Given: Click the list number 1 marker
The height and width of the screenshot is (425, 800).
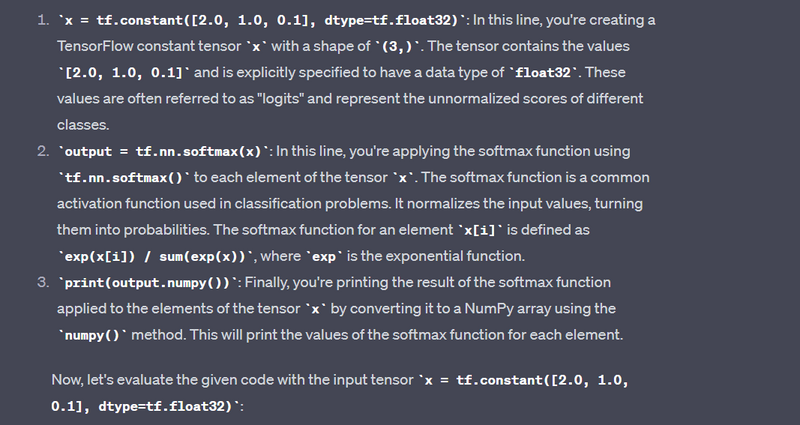Looking at the screenshot, I should pyautogui.click(x=42, y=21).
